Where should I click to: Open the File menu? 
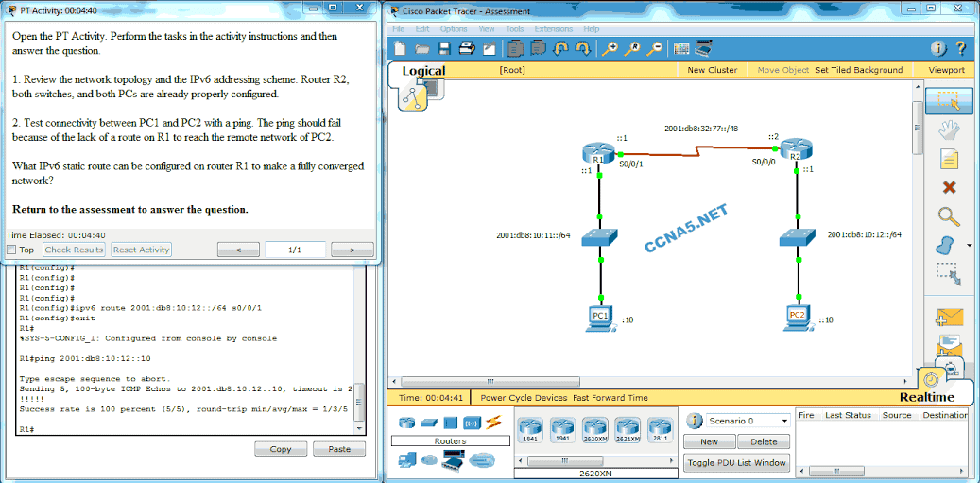coord(398,28)
